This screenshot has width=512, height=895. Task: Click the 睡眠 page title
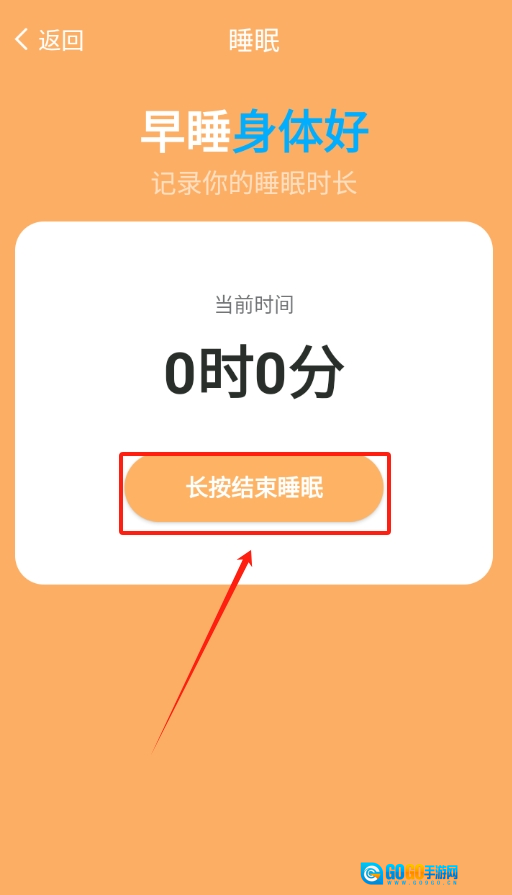coord(254,41)
